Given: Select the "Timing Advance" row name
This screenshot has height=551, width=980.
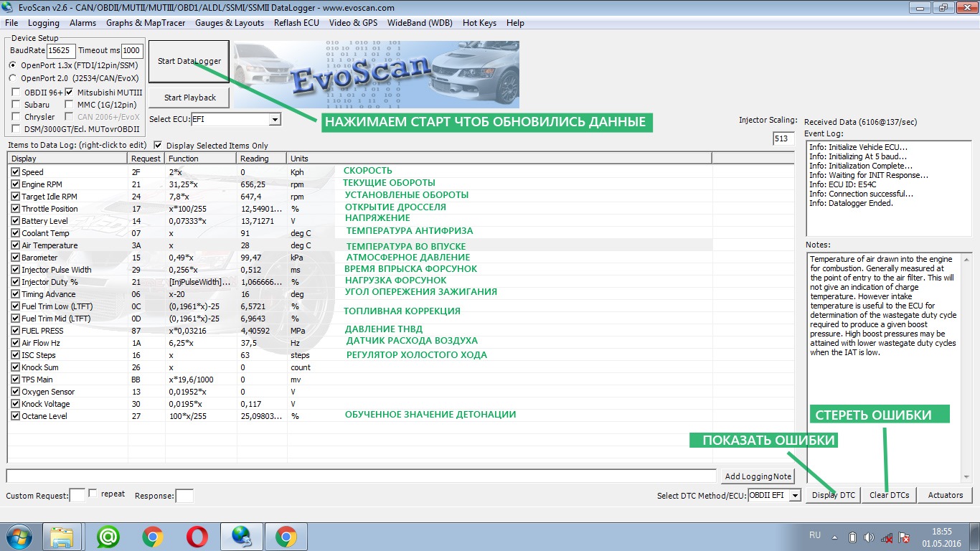Looking at the screenshot, I should (49, 294).
